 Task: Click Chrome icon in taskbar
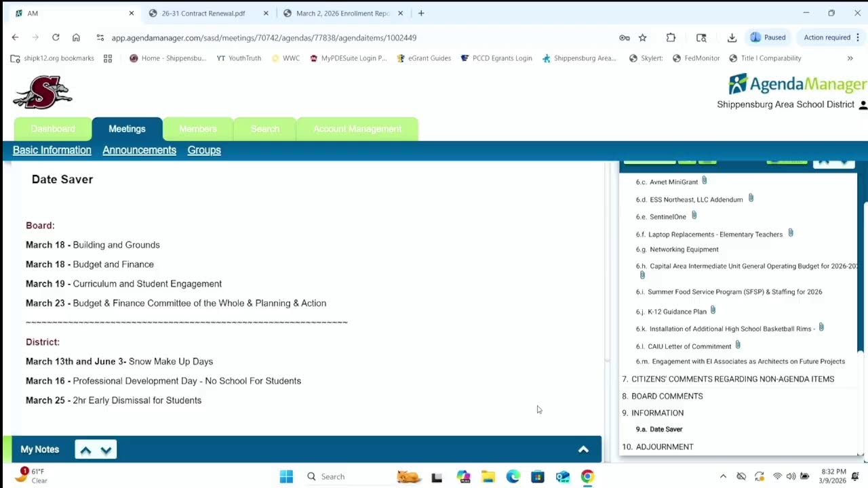(587, 476)
